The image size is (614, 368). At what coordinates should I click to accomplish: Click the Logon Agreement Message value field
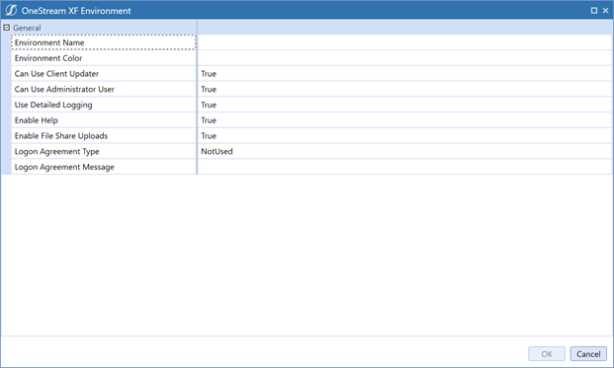405,167
